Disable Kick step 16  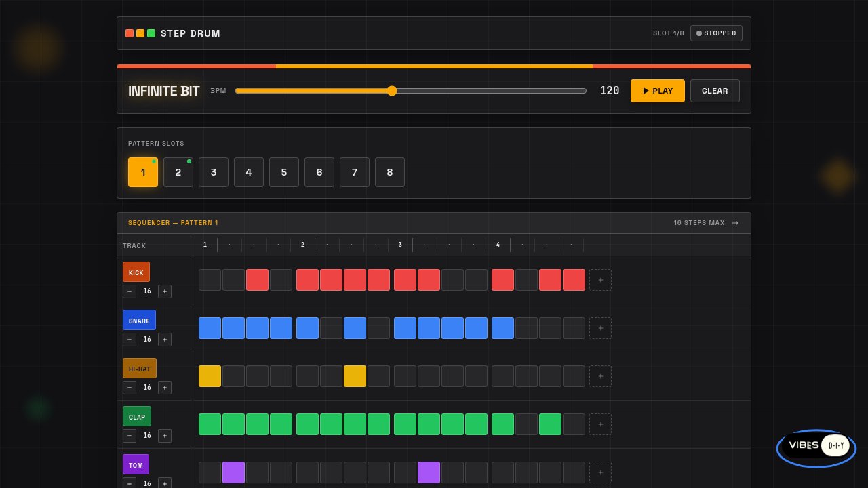click(x=574, y=280)
